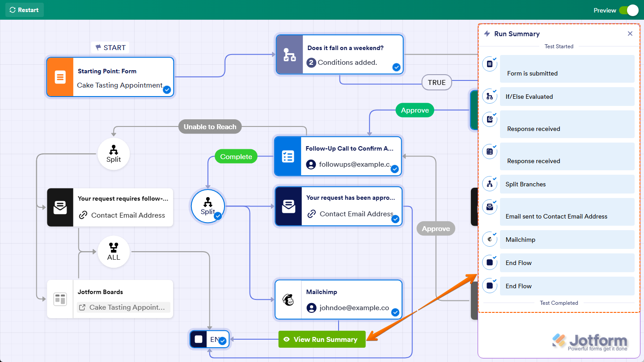The width and height of the screenshot is (644, 362).
Task: Click the If/Else Evaluated icon in Run Summary
Action: (x=489, y=96)
